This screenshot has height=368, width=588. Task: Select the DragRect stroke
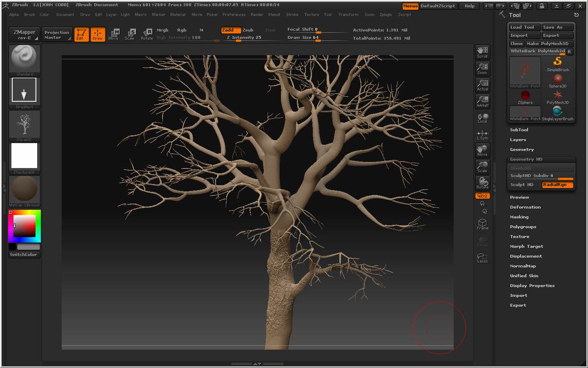click(24, 90)
